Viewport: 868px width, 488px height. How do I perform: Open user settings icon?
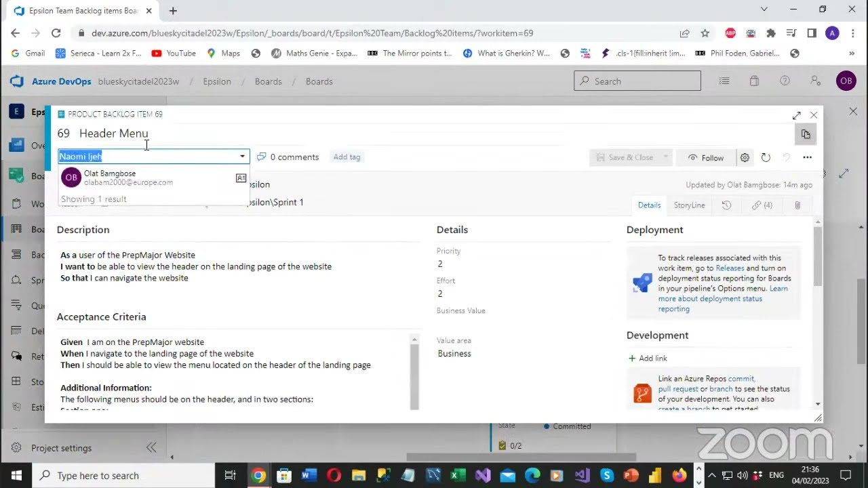[815, 81]
